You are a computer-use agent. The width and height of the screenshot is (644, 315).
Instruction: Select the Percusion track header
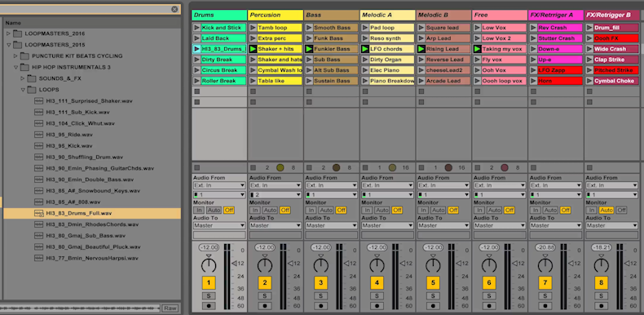(276, 16)
